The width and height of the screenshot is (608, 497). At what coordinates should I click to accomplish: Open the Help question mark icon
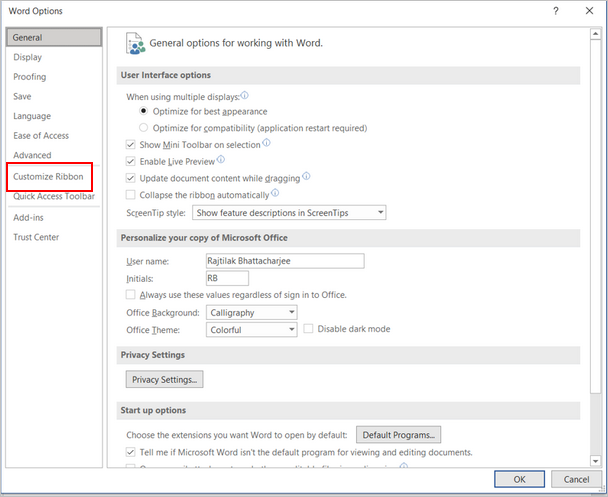(556, 11)
